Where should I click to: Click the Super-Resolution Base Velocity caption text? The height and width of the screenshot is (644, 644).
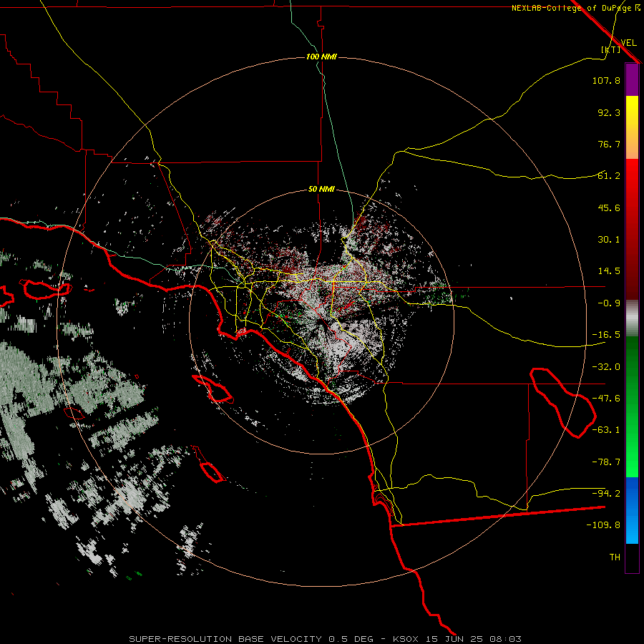click(x=326, y=639)
